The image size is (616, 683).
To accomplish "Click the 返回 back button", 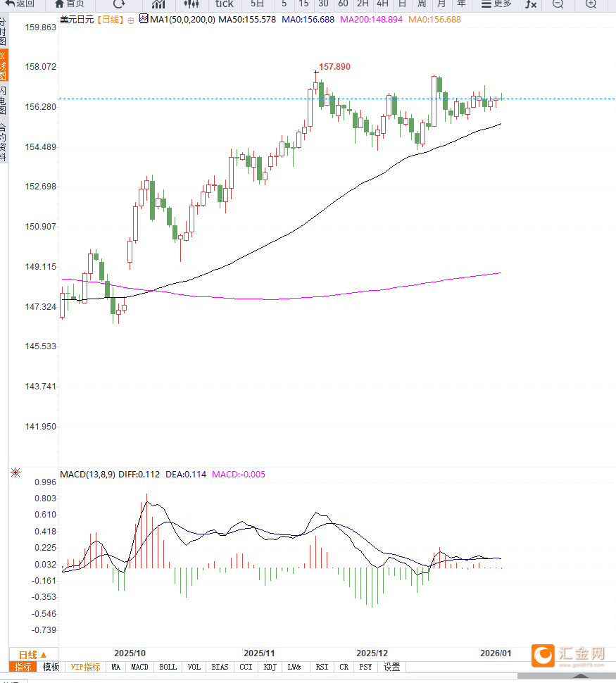I will pyautogui.click(x=20, y=4).
